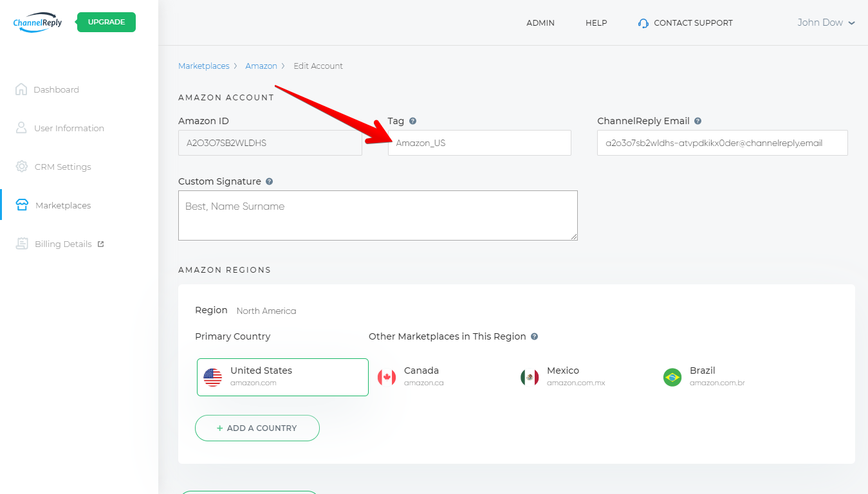Click the external link icon beside Billing Details
This screenshot has width=868, height=494.
(100, 244)
